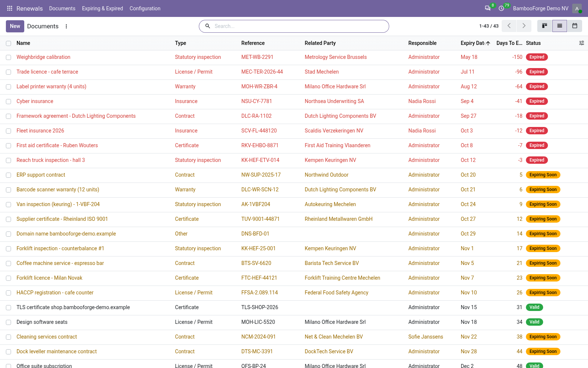
Task: Sort by the Name column header
Action: coord(23,43)
